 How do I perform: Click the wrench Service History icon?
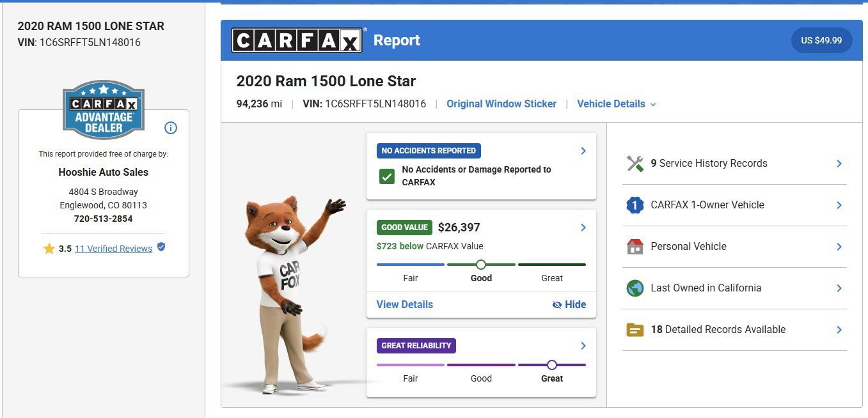(x=635, y=164)
